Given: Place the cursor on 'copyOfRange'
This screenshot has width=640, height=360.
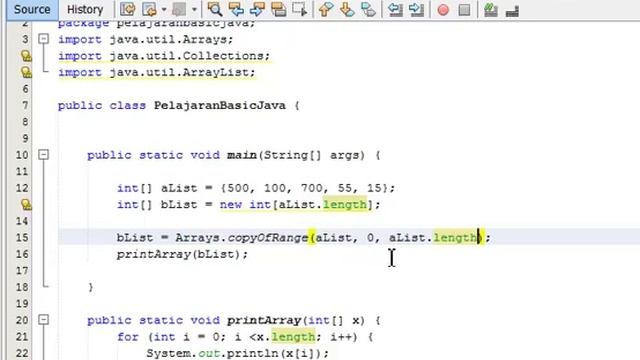Looking at the screenshot, I should coord(268,238).
